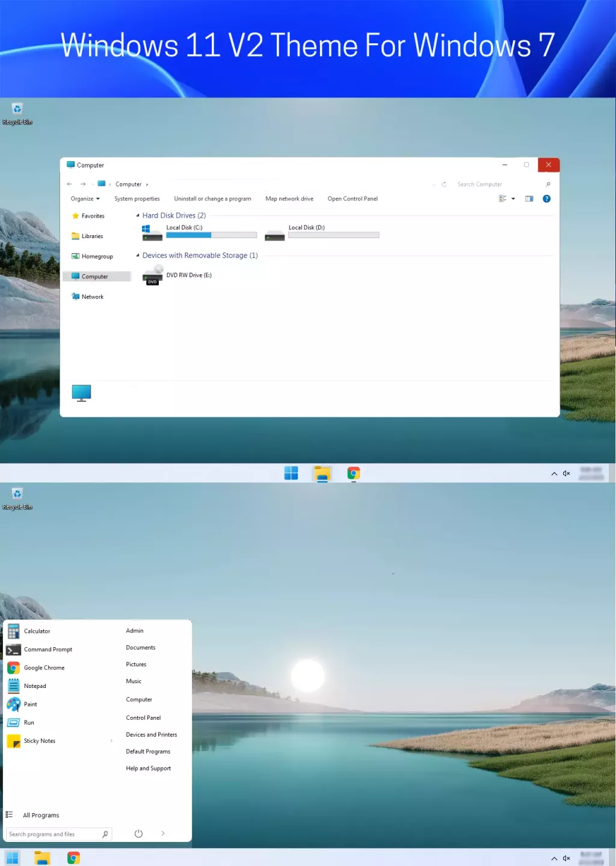Click muted volume icon on upper taskbar
The image size is (616, 866).
point(567,474)
